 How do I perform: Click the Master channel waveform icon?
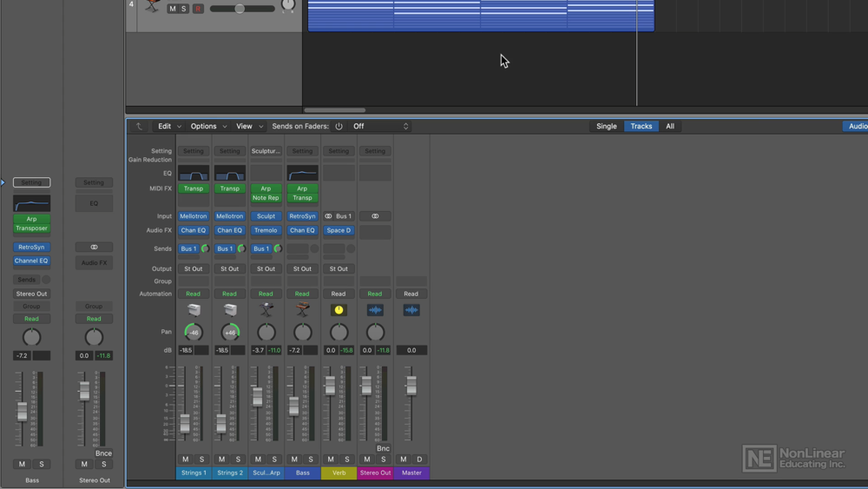[411, 310]
